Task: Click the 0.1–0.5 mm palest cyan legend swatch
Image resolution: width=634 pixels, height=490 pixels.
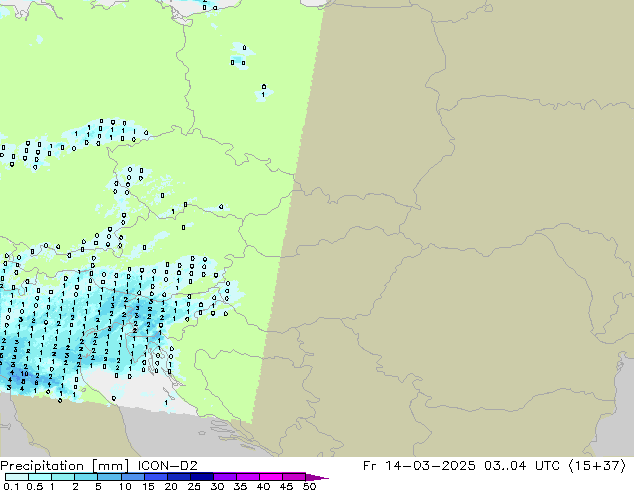Action: [17, 477]
